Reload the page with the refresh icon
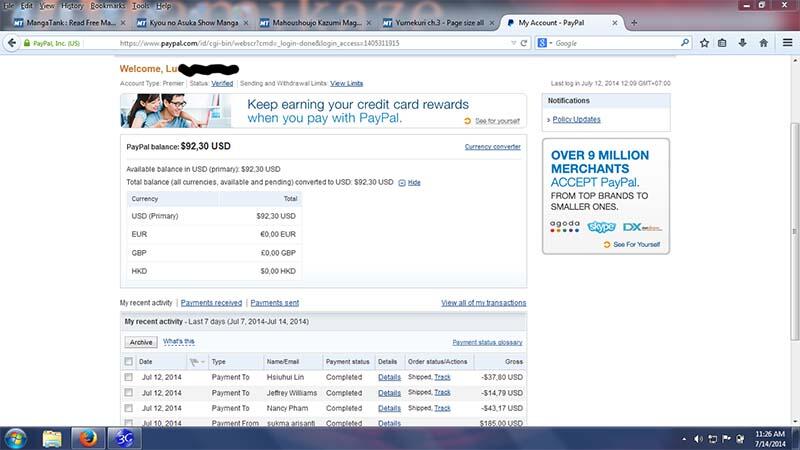Image resolution: width=800 pixels, height=450 pixels. pos(523,43)
